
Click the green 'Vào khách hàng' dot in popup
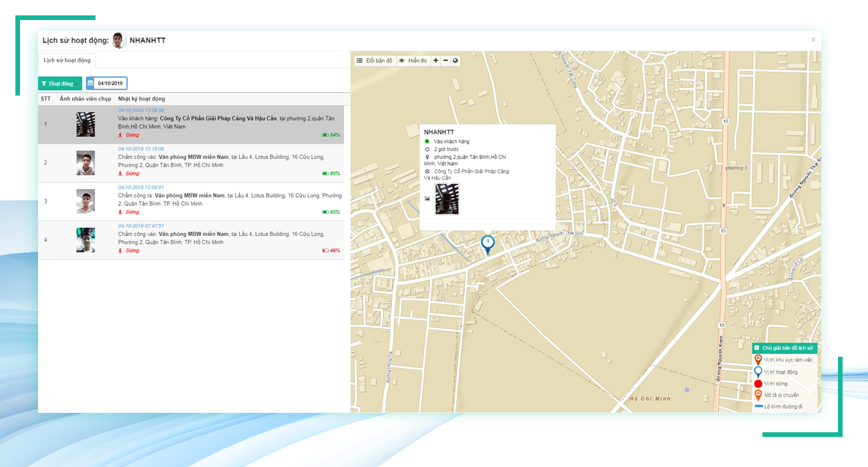click(x=427, y=142)
